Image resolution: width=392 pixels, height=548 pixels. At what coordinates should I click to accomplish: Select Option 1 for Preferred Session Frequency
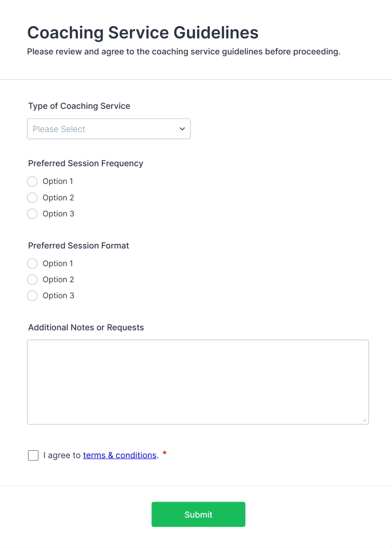click(x=32, y=181)
